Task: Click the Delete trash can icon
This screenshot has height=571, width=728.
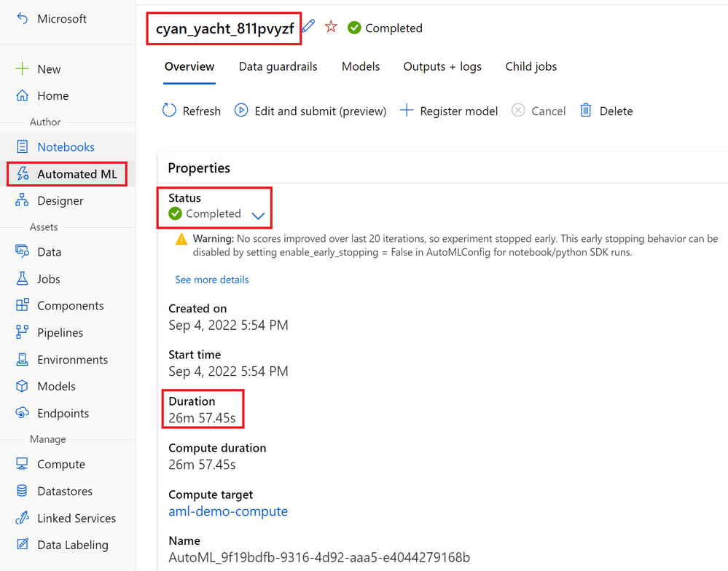Action: (x=586, y=111)
